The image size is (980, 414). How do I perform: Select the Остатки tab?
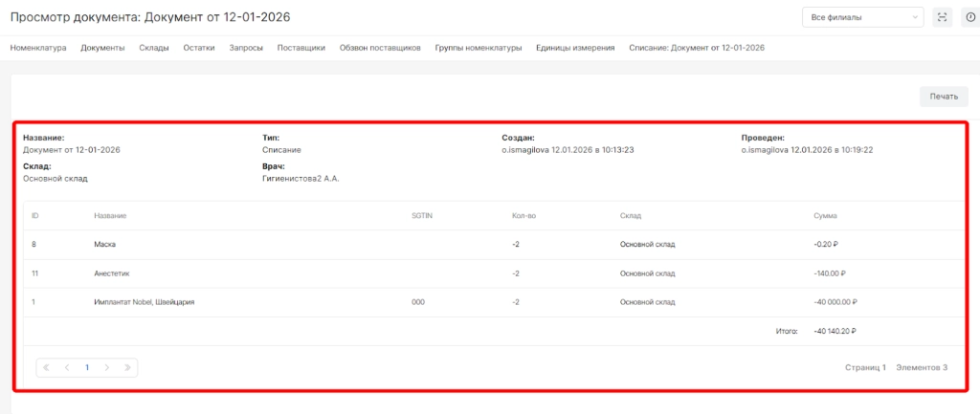coord(199,48)
